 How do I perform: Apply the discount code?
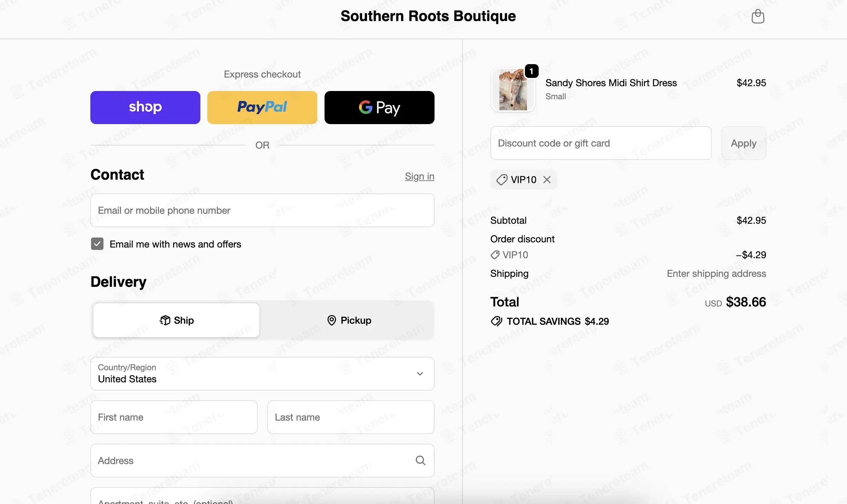pos(744,143)
